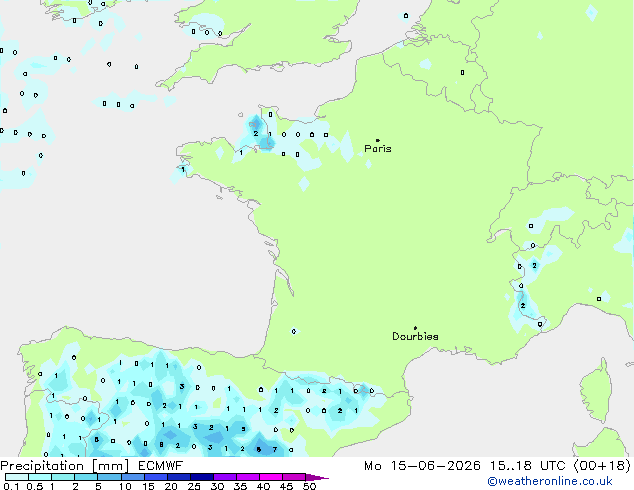Pick the 10–15 mm legend color
Viewport: 634px width, 490px height.
(x=132, y=477)
